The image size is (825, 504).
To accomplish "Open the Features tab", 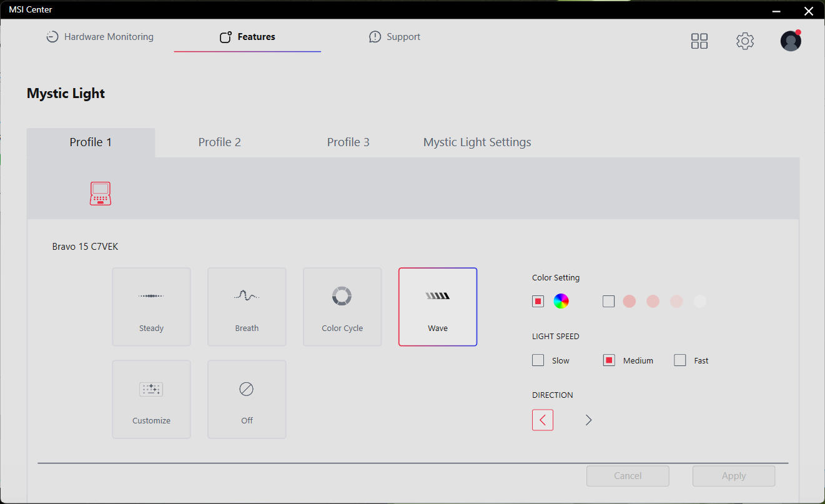I will tap(247, 37).
